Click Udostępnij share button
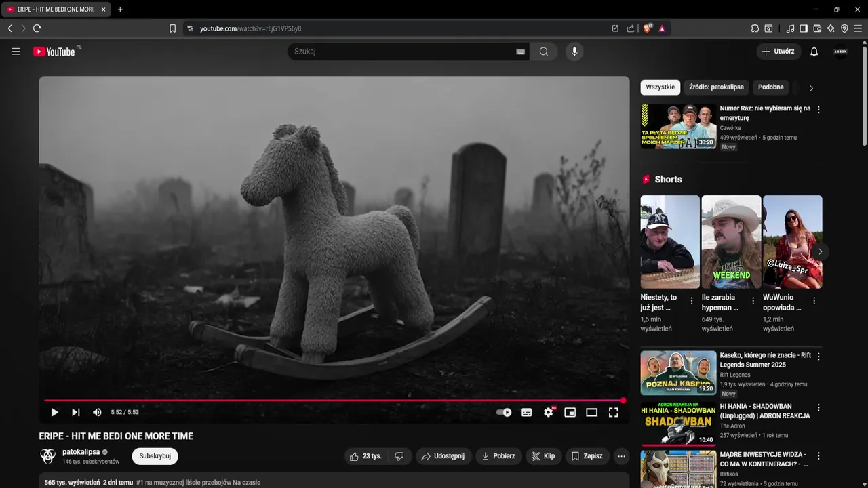The height and width of the screenshot is (488, 868). click(443, 456)
